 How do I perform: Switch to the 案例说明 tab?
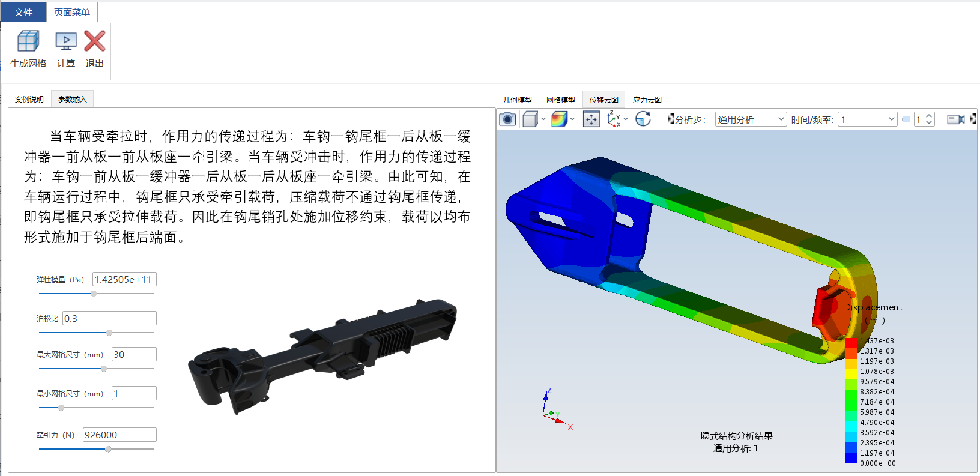29,99
